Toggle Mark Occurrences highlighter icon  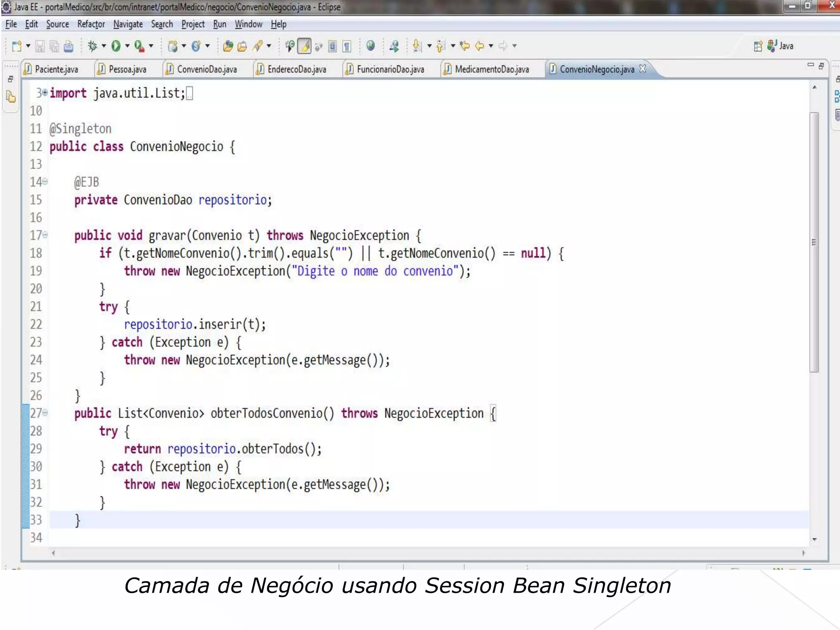[304, 46]
